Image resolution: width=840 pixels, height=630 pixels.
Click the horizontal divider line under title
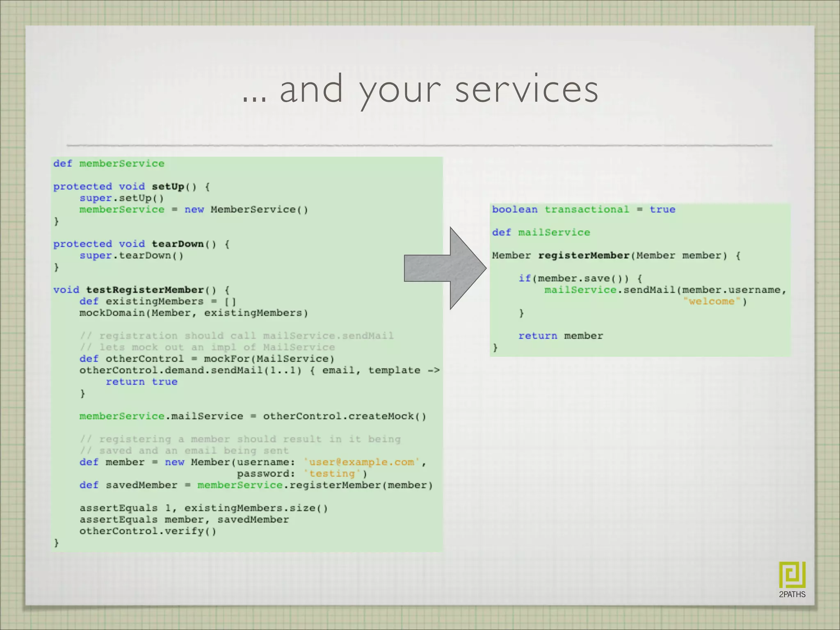point(419,145)
